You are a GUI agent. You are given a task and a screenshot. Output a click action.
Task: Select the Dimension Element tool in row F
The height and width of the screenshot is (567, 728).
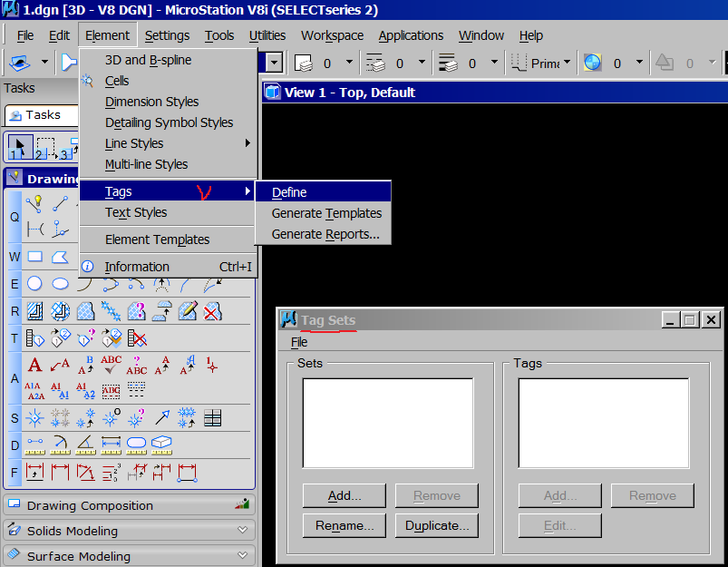(x=35, y=472)
